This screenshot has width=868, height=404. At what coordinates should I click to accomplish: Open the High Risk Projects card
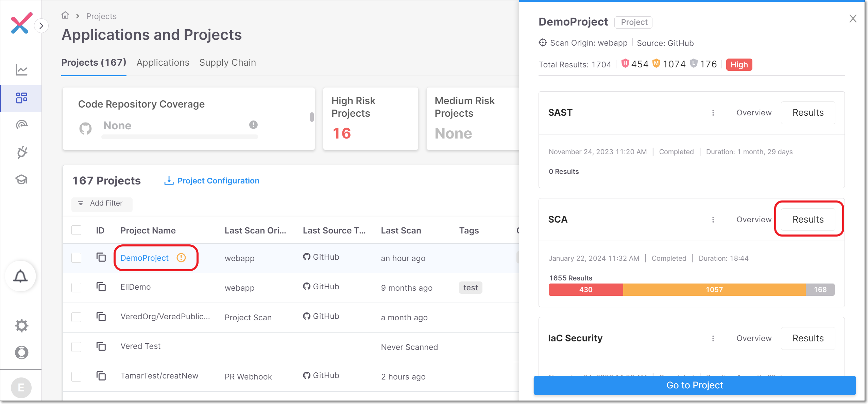tap(371, 118)
